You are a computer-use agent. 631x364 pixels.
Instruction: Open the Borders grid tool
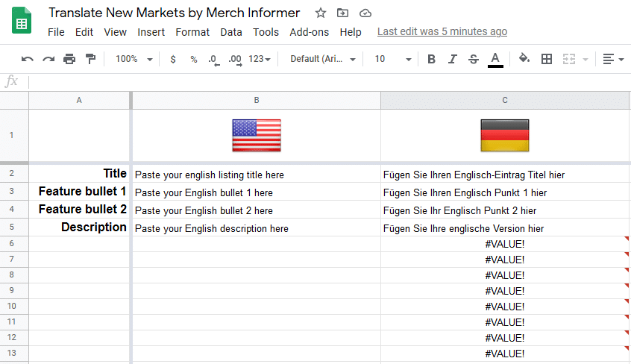point(547,59)
